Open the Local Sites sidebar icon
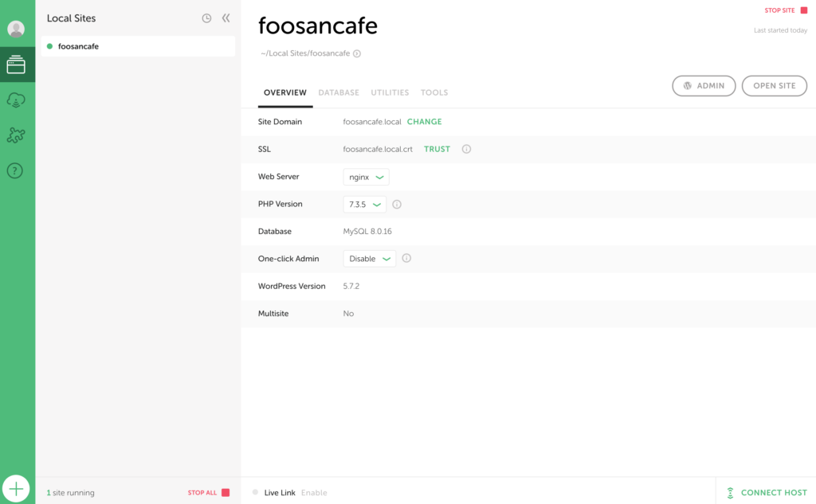816x504 pixels. pos(16,65)
